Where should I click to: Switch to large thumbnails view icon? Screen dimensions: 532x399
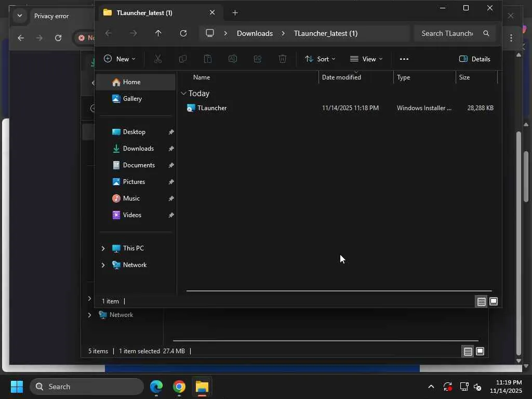click(x=494, y=301)
